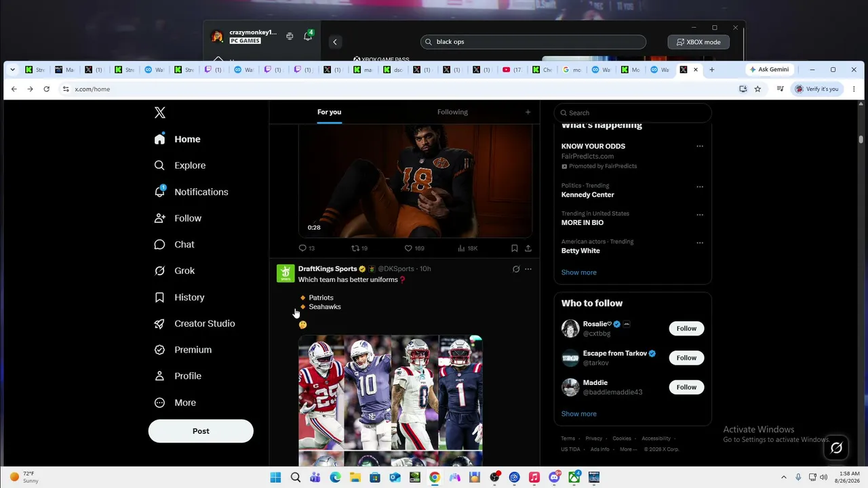Reload the x.com page
Screen dimensions: 868x488
[x=46, y=89]
